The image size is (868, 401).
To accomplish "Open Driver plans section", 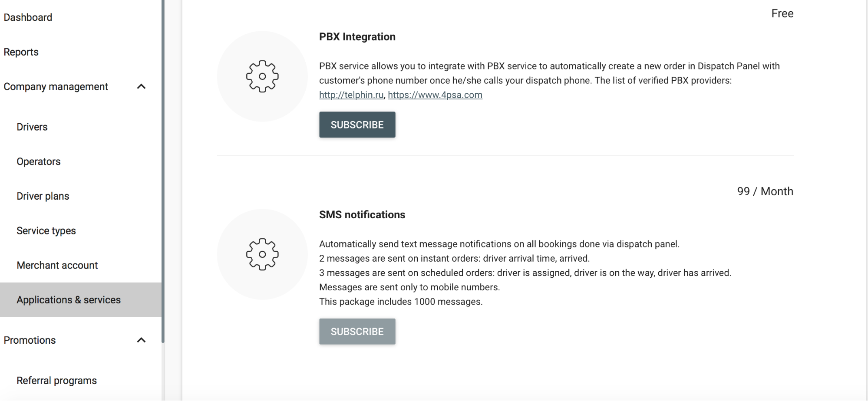I will [43, 196].
